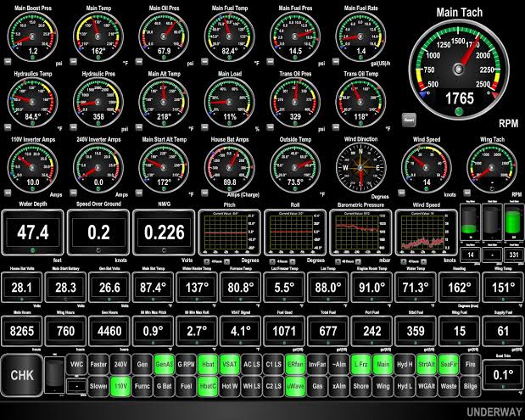This screenshot has height=420, width=525.
Task: Click the gray tank gauge beside CHK
Action: 54,374
